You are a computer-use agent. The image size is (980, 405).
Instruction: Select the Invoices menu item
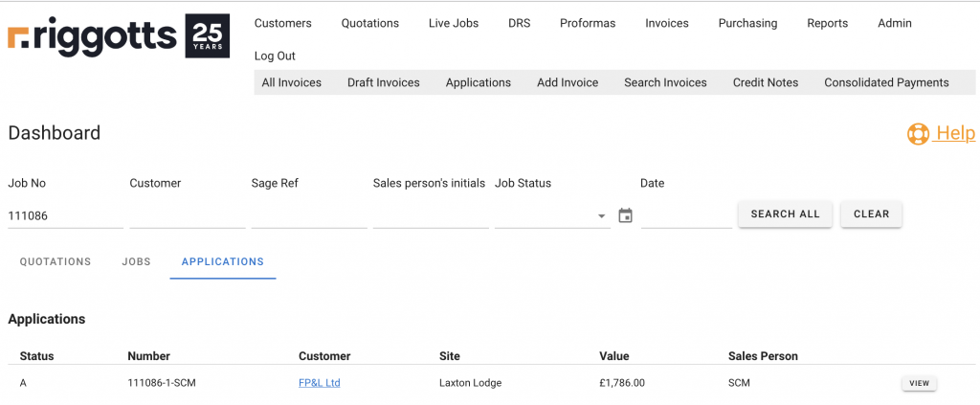667,23
